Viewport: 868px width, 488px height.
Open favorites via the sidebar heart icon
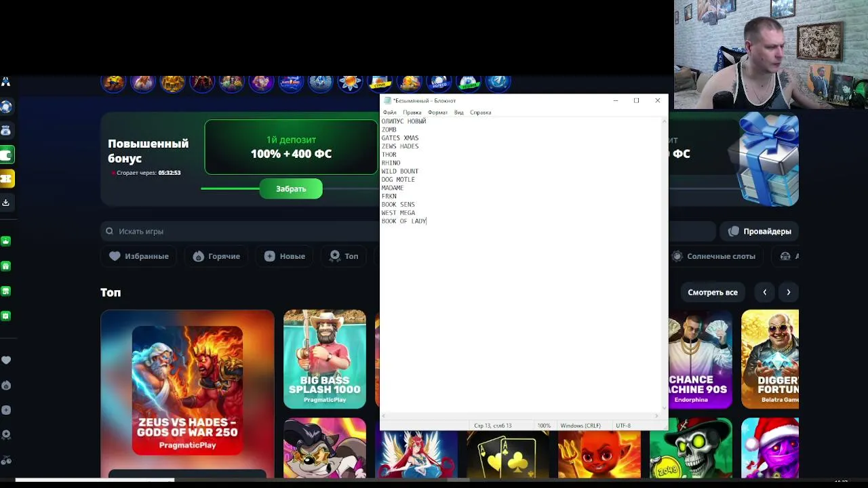point(6,361)
